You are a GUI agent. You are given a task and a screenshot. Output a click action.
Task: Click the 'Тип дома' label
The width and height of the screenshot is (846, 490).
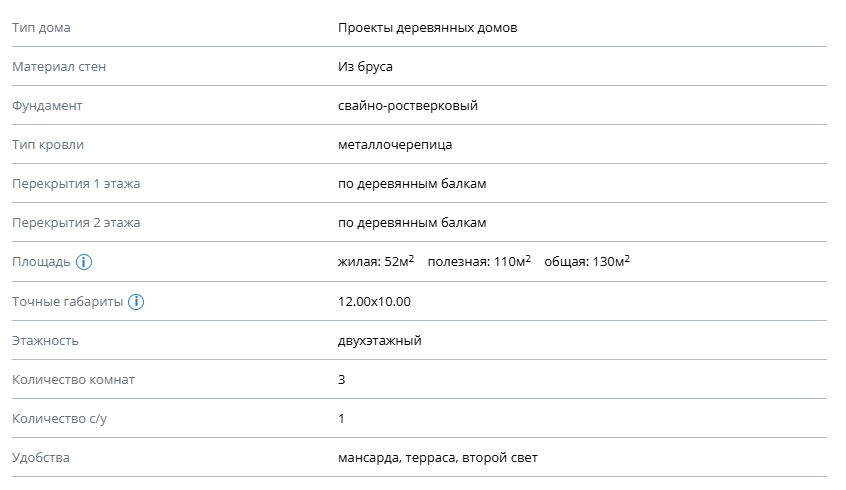point(41,28)
